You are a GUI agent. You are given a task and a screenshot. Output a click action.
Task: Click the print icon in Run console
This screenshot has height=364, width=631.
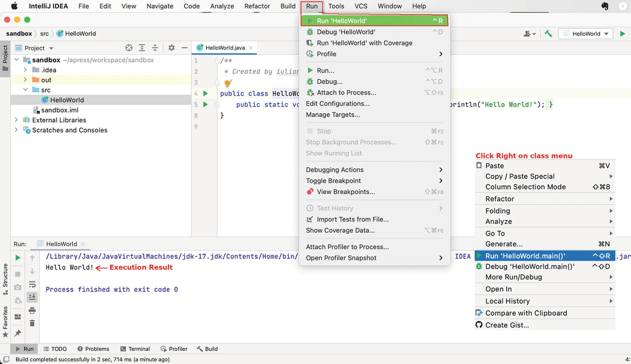(32, 311)
